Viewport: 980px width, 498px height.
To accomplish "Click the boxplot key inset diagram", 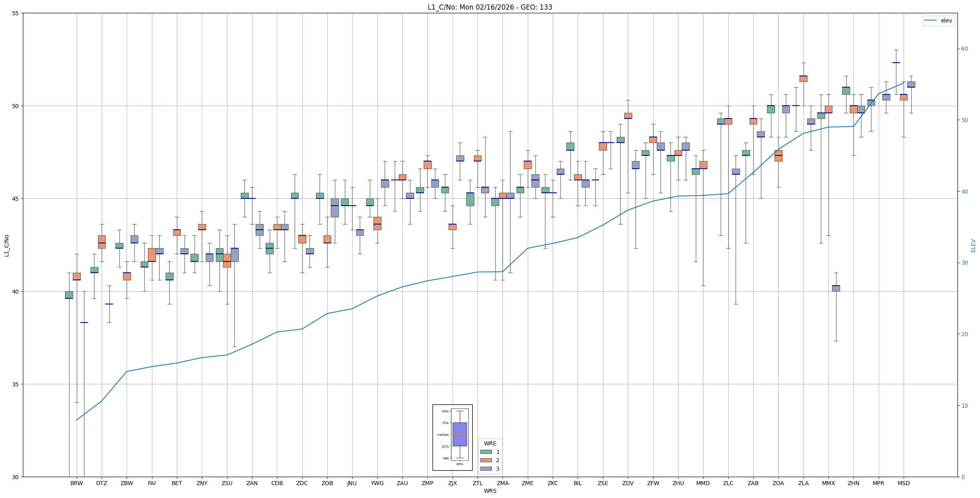I will tap(452, 437).
